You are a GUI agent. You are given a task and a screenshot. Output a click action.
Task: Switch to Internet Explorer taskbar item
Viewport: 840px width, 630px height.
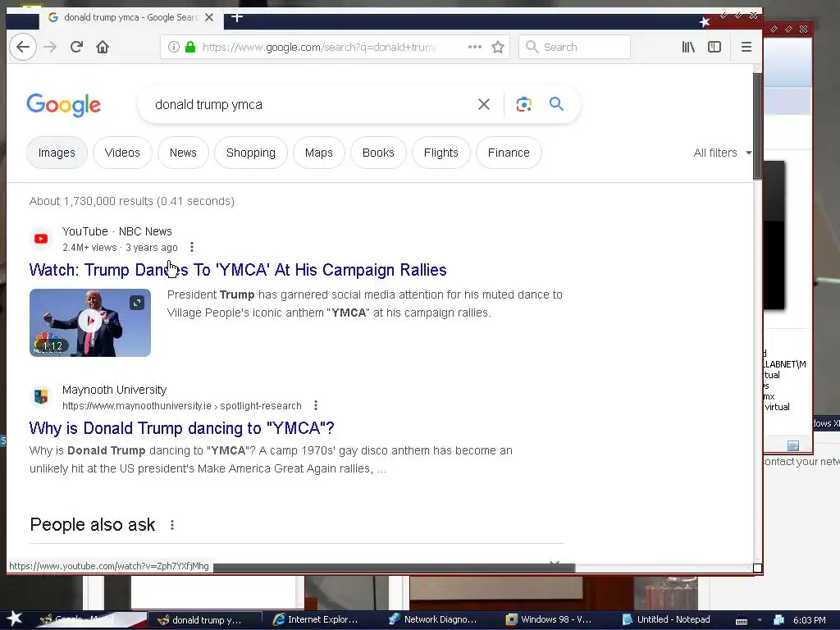coord(317,619)
